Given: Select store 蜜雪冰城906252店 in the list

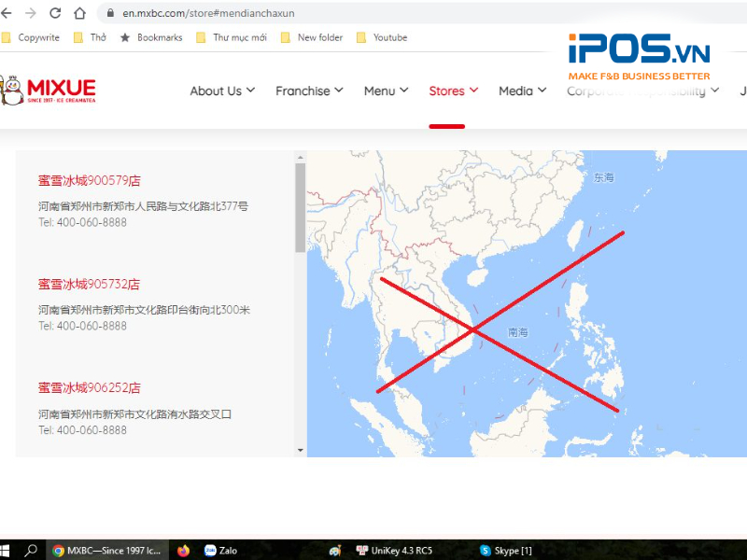Looking at the screenshot, I should click(x=89, y=387).
